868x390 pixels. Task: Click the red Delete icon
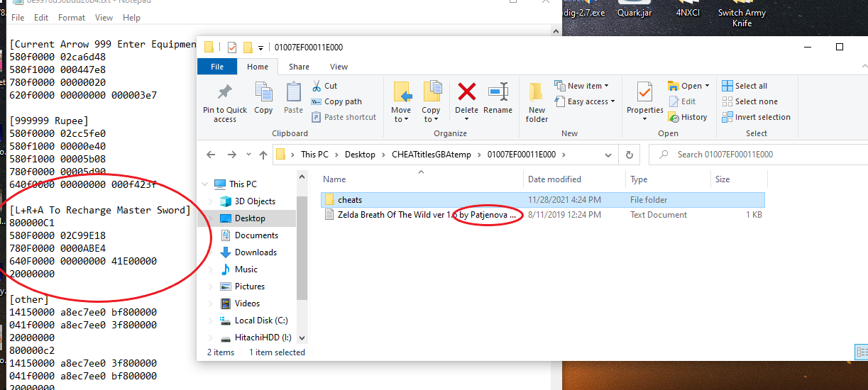click(x=466, y=91)
